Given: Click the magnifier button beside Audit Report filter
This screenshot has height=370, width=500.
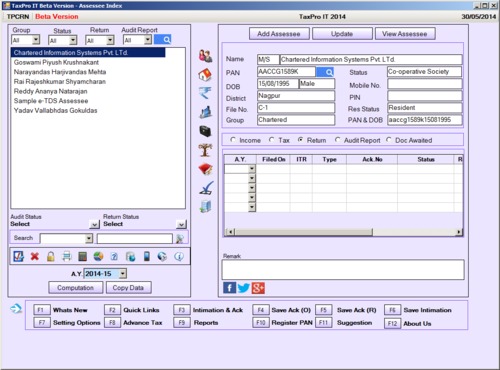Looking at the screenshot, I should pos(163,40).
